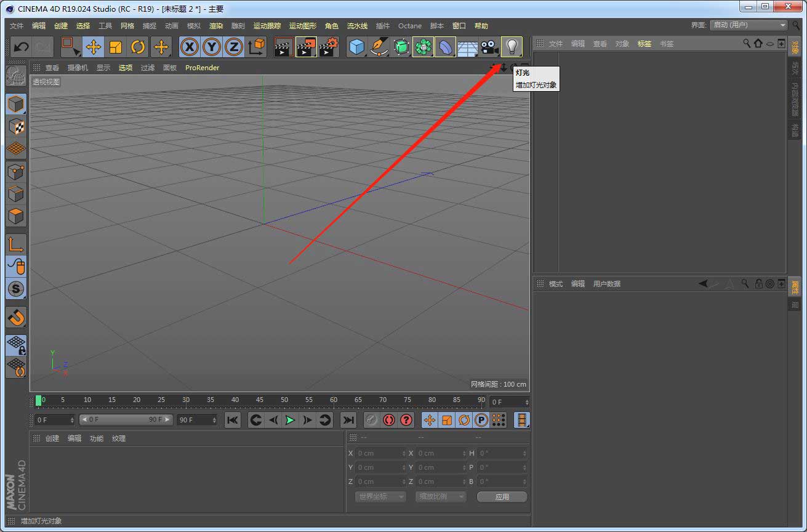807x532 pixels.
Task: Open the planar workplane icon
Action: pyautogui.click(x=16, y=367)
